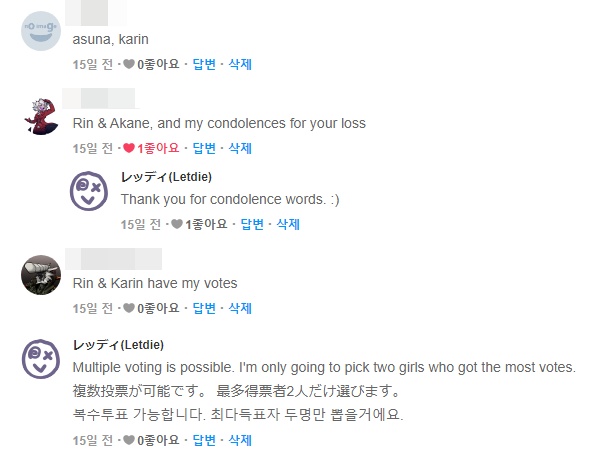Click heart on "Thank you for condolence words" reply
Viewport: 604px width, 456px height.
click(178, 225)
